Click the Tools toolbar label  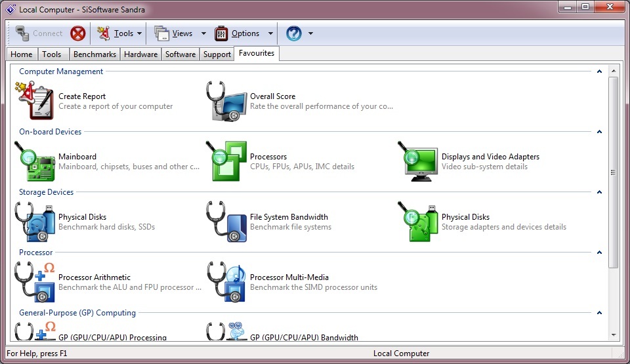point(124,33)
